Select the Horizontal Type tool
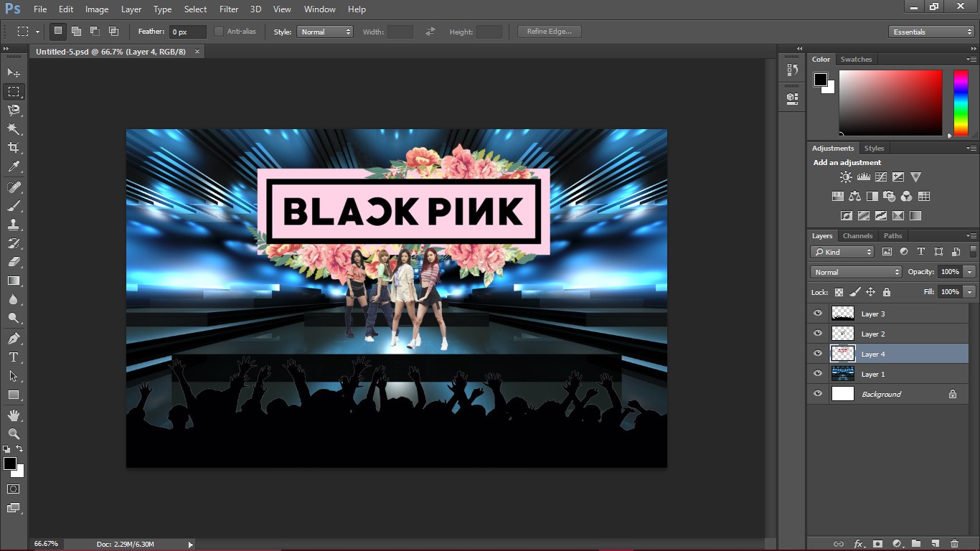 coord(14,357)
